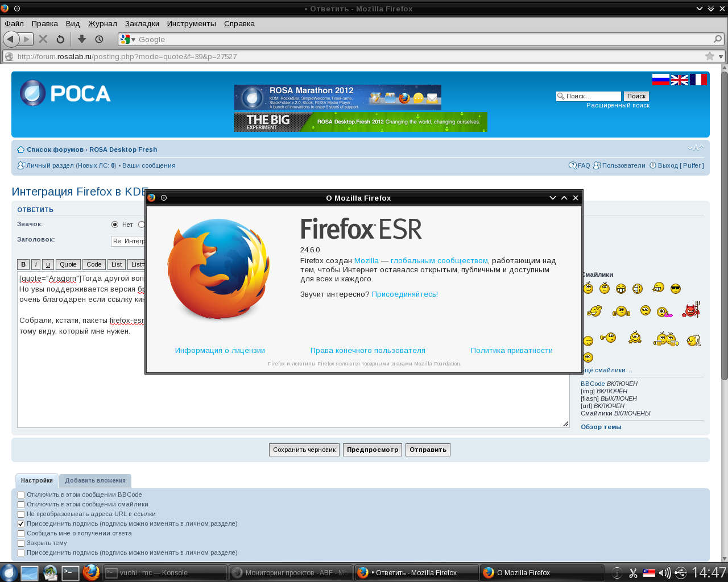Click the forward navigation arrow

(x=26, y=39)
